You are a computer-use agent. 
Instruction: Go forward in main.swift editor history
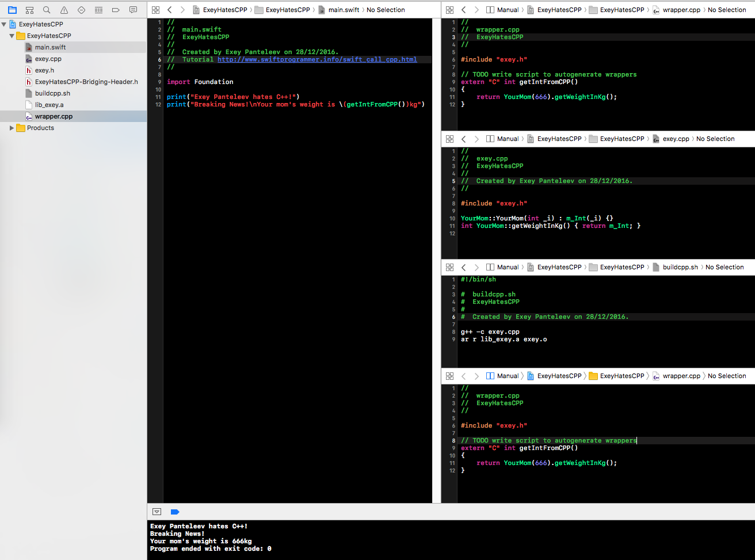182,10
